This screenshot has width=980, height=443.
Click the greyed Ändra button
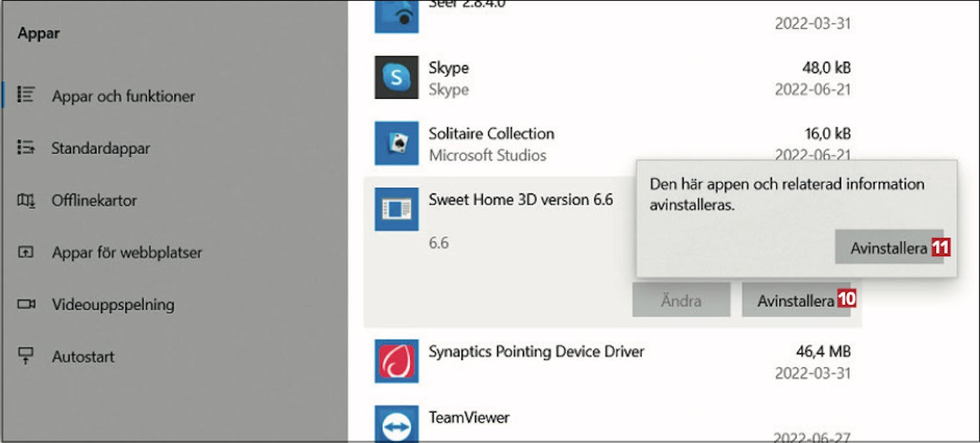681,300
